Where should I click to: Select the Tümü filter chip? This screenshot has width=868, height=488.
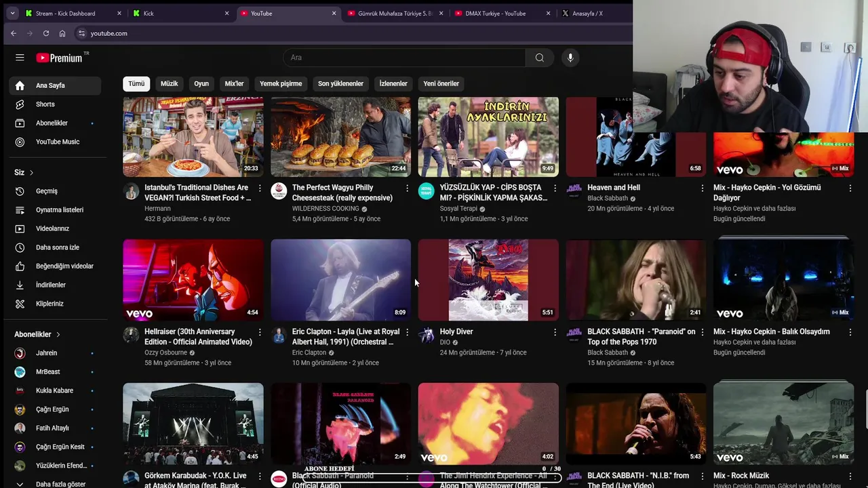(x=136, y=83)
